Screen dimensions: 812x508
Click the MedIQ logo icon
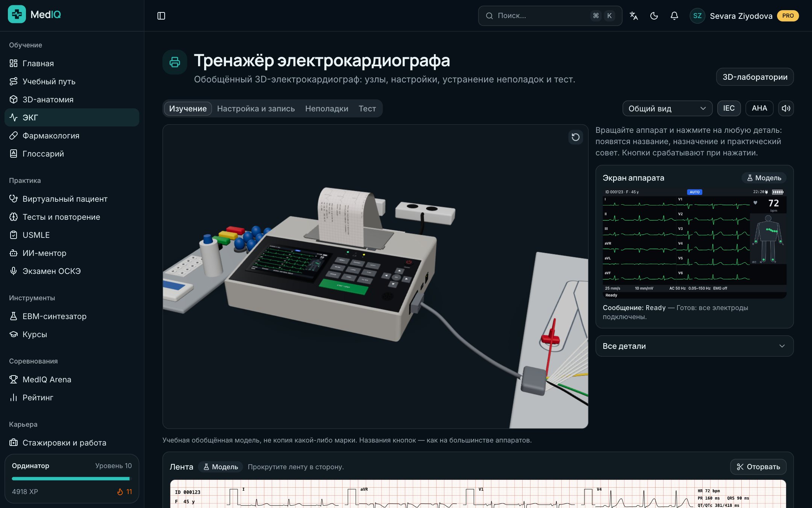point(17,14)
